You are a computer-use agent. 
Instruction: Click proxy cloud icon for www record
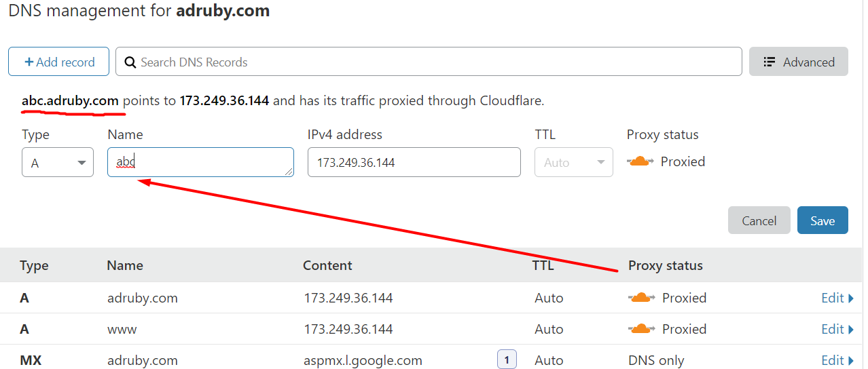pyautogui.click(x=641, y=329)
